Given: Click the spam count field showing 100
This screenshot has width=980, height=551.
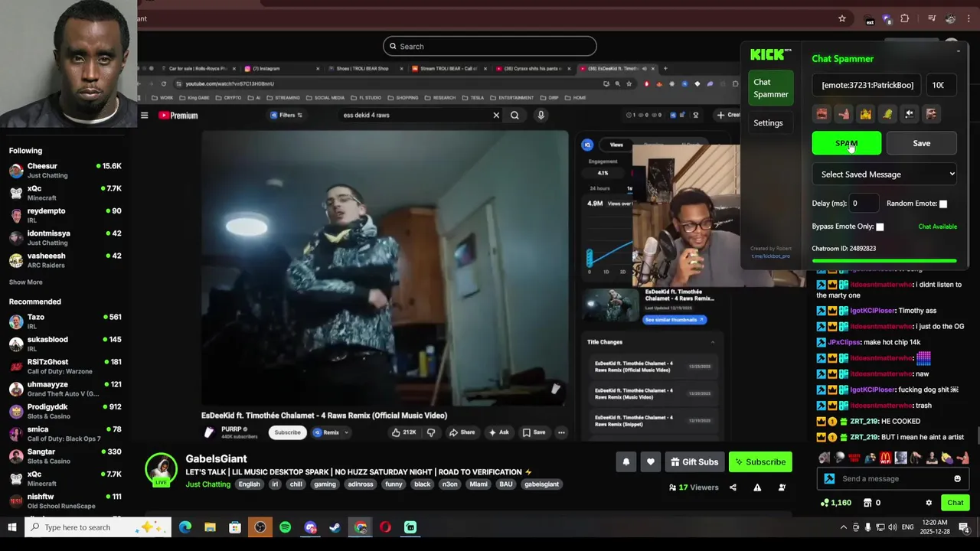Looking at the screenshot, I should coord(941,85).
